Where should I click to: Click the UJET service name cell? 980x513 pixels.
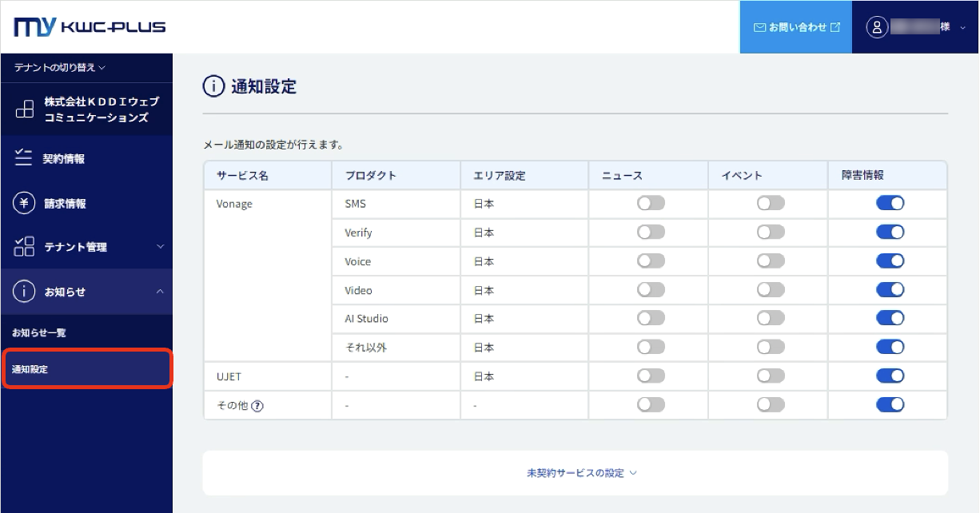click(268, 376)
